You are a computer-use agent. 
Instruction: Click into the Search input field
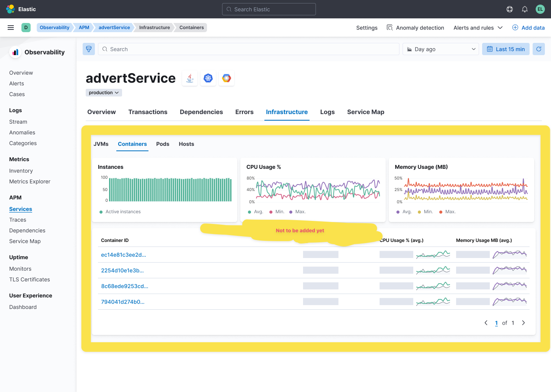pyautogui.click(x=249, y=49)
